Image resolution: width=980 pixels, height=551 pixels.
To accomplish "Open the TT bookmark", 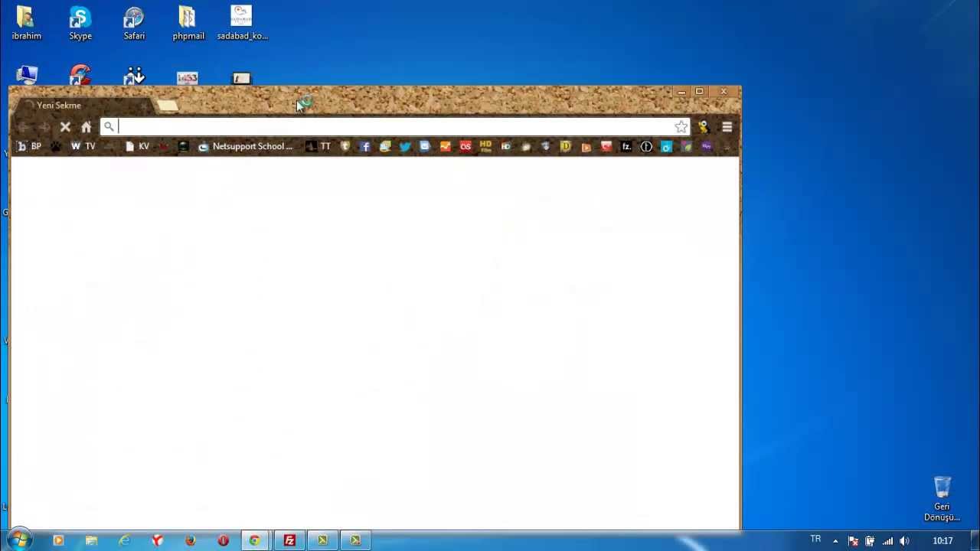I will [x=318, y=146].
